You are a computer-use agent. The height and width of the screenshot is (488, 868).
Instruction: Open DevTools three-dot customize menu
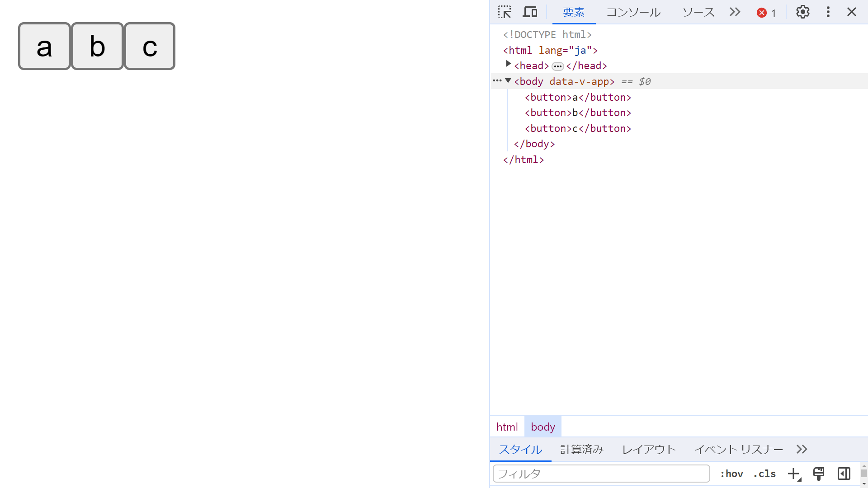828,12
